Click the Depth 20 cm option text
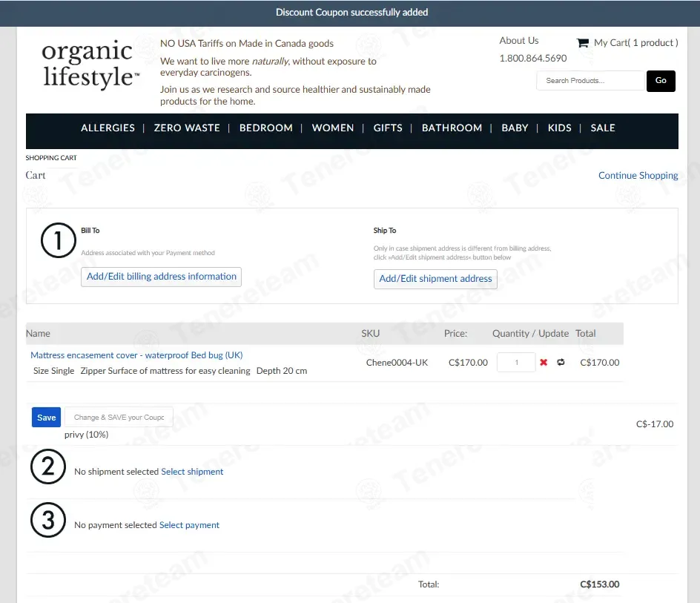Viewport: 700px width, 603px height. [x=282, y=371]
